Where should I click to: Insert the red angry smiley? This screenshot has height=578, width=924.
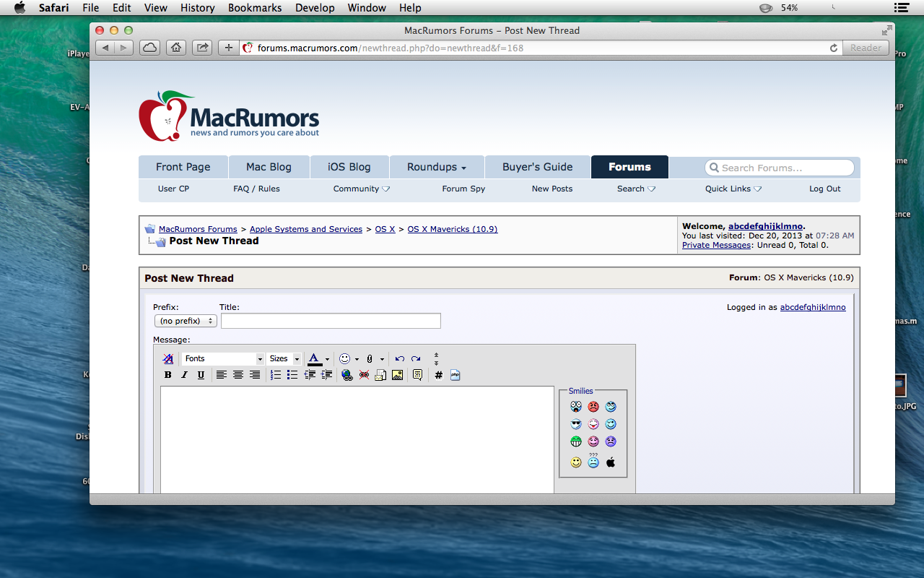click(593, 407)
